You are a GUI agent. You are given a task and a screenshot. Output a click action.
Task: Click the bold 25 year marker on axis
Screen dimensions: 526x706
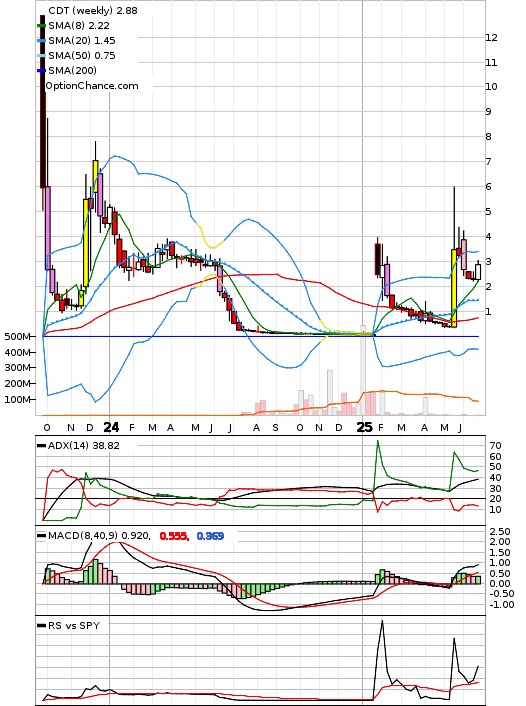click(x=364, y=427)
